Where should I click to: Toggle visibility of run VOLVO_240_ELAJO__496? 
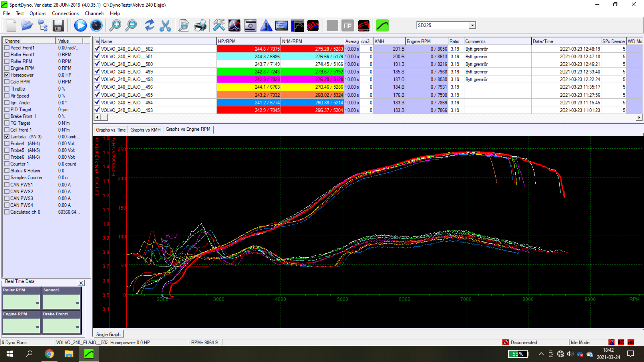tap(97, 87)
